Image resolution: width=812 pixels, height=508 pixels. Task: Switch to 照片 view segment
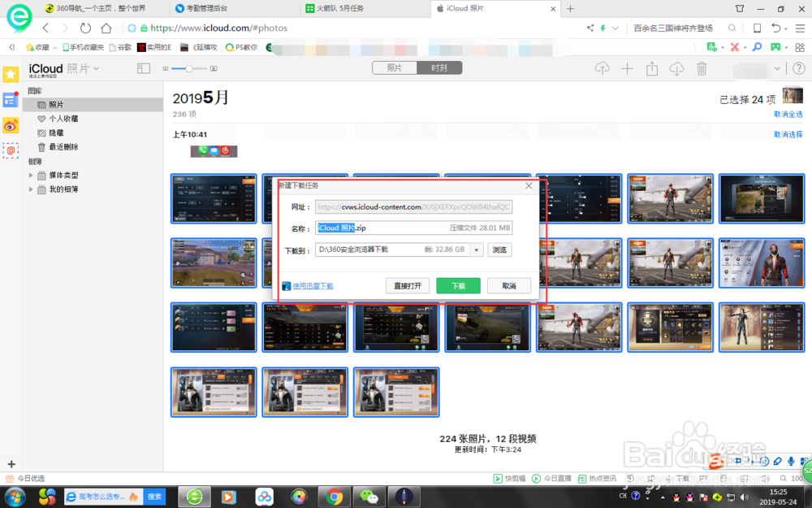[395, 68]
